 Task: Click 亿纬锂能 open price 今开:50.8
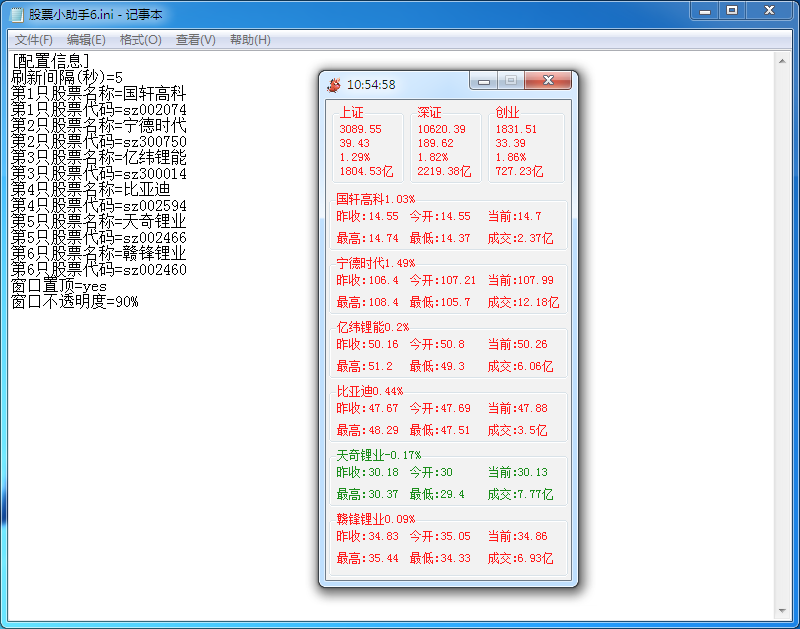point(437,344)
